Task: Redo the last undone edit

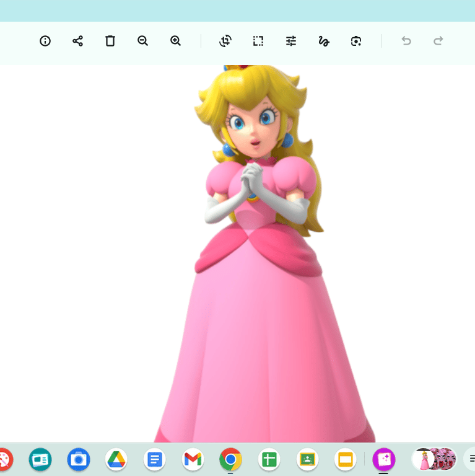Action: tap(438, 41)
